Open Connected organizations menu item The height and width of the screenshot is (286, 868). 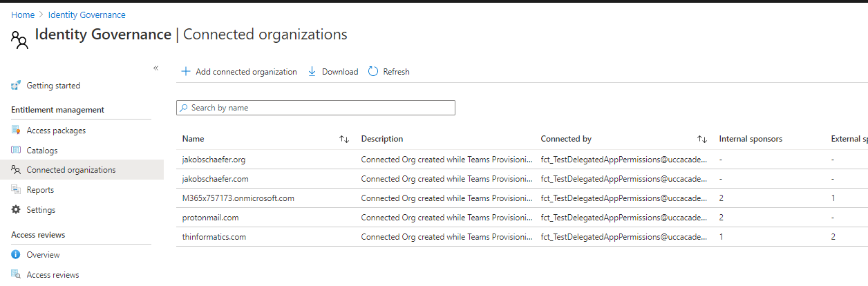[70, 170]
